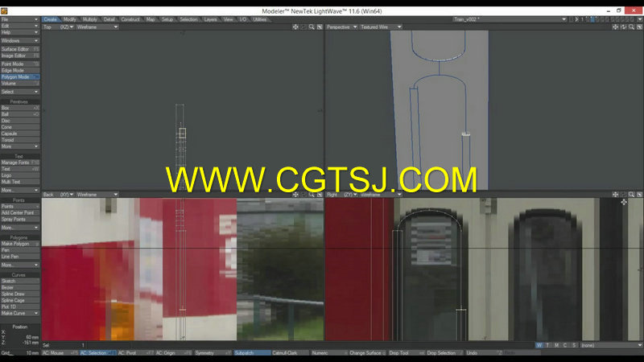Click Undo button in bottom bar
Image resolution: width=644 pixels, height=362 pixels.
tap(484, 353)
